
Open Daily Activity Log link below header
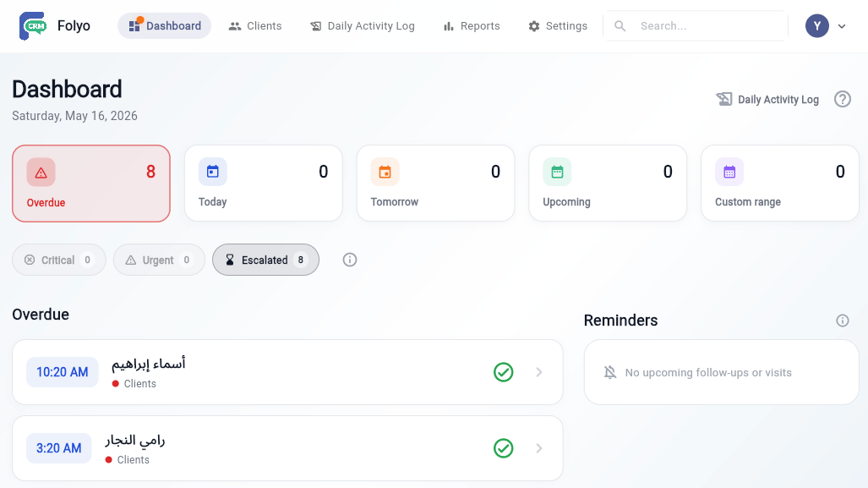pyautogui.click(x=767, y=99)
